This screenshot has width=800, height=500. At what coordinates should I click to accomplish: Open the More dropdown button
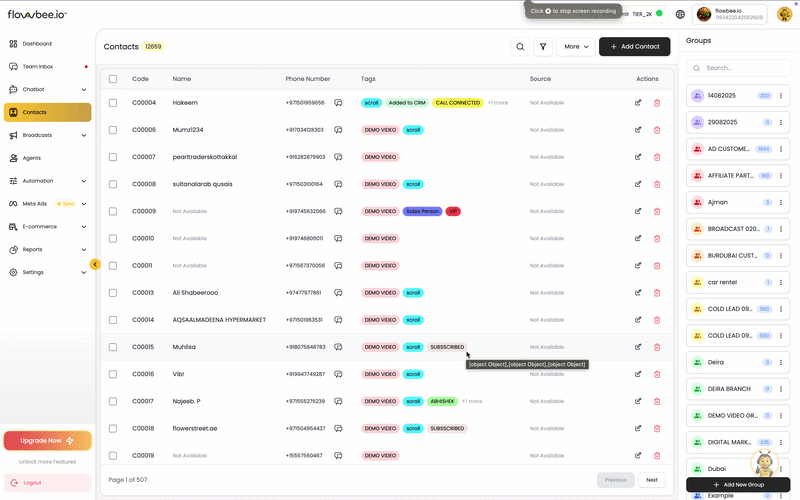coord(575,46)
